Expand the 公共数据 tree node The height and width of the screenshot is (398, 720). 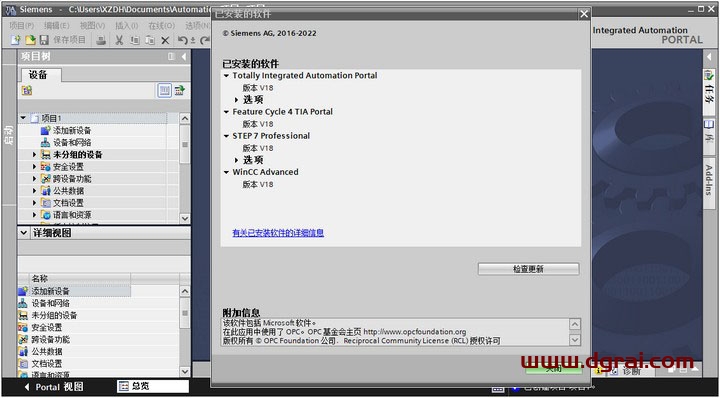34,191
